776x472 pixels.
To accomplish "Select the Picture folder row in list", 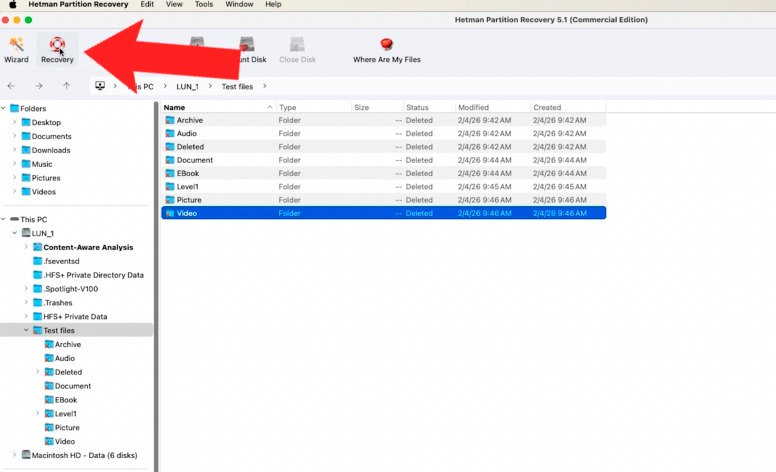I will [x=384, y=200].
